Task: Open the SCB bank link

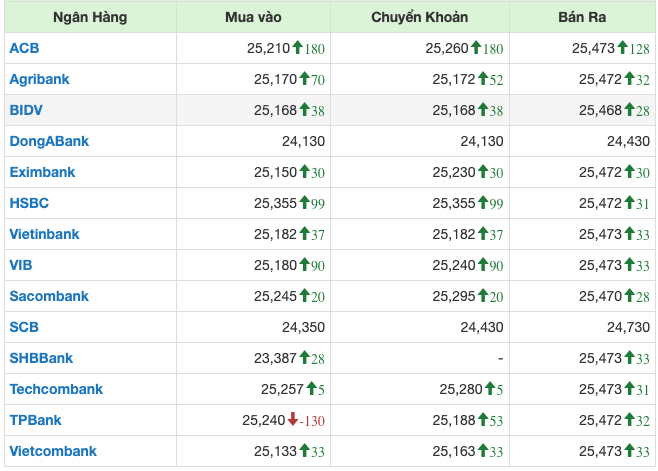Action: [24, 327]
